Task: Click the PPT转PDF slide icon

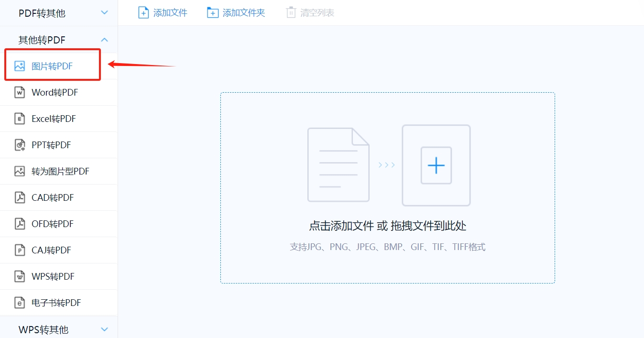Action: [20, 145]
